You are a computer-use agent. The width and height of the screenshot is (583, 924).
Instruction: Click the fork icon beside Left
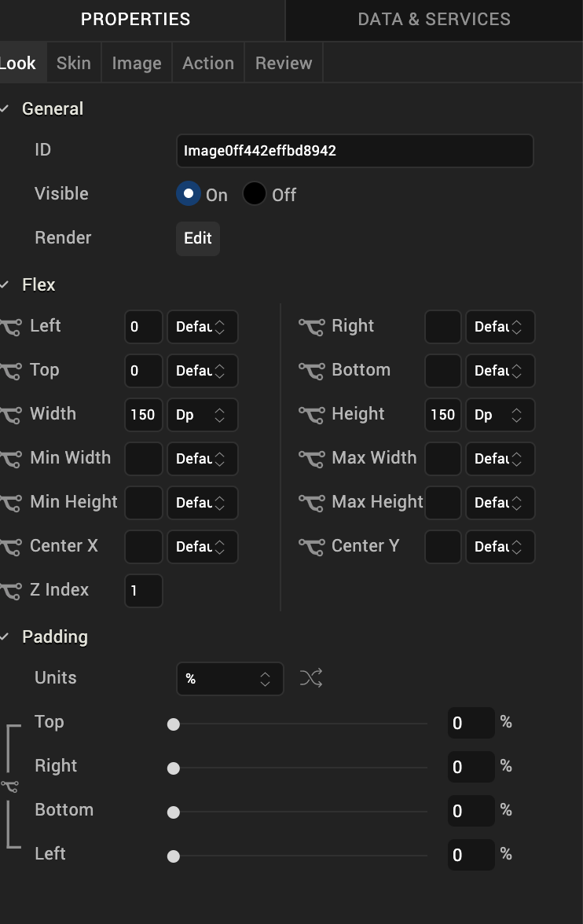pos(12,328)
